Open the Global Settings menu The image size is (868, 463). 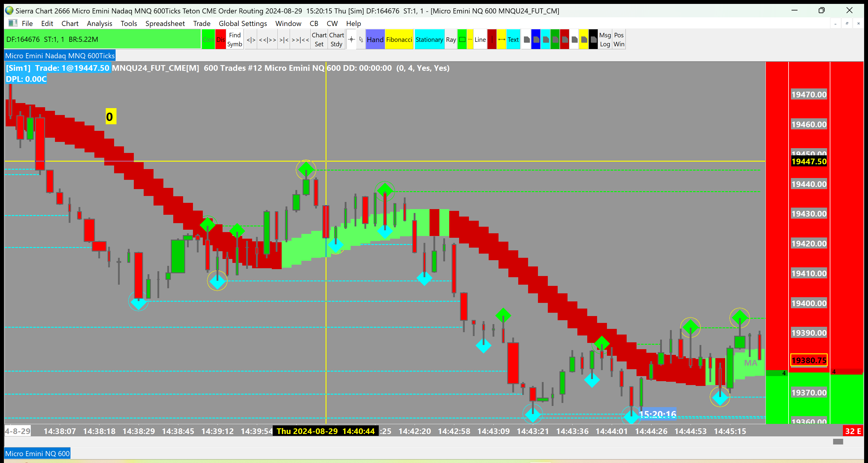[243, 23]
